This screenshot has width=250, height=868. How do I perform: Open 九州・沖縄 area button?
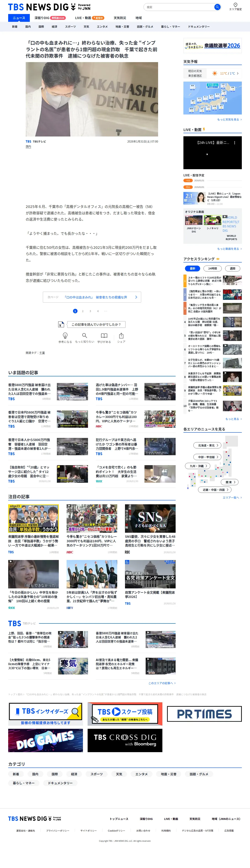coord(197,466)
